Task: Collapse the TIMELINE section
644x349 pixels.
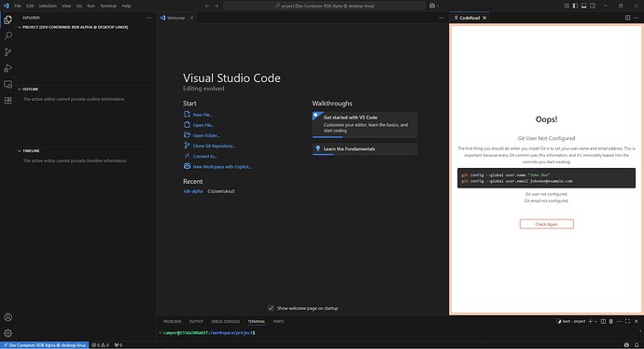Action: pos(20,150)
